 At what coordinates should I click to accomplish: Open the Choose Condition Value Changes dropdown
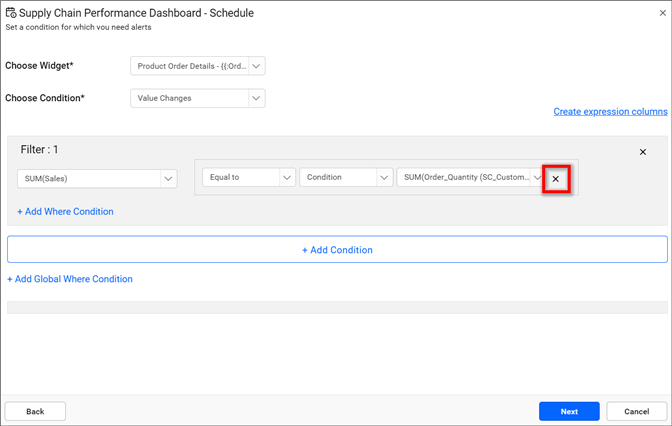click(x=190, y=98)
